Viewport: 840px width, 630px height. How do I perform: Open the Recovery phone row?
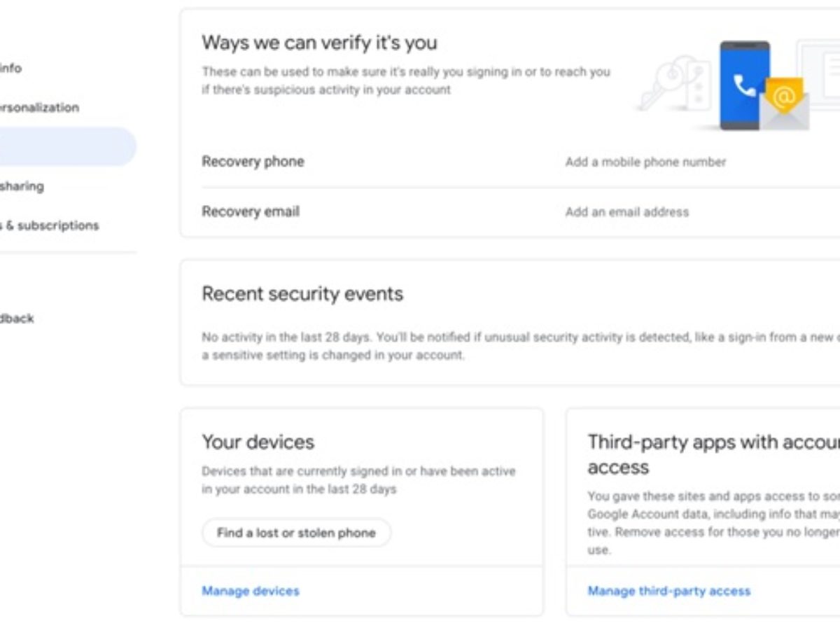point(253,162)
